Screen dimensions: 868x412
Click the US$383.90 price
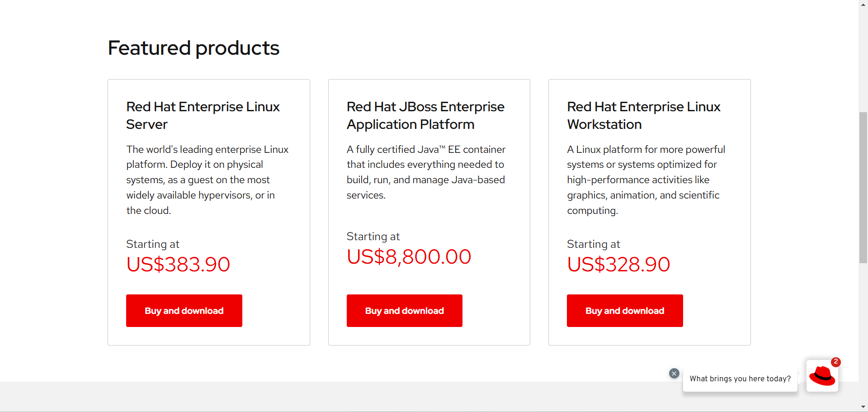[178, 265]
